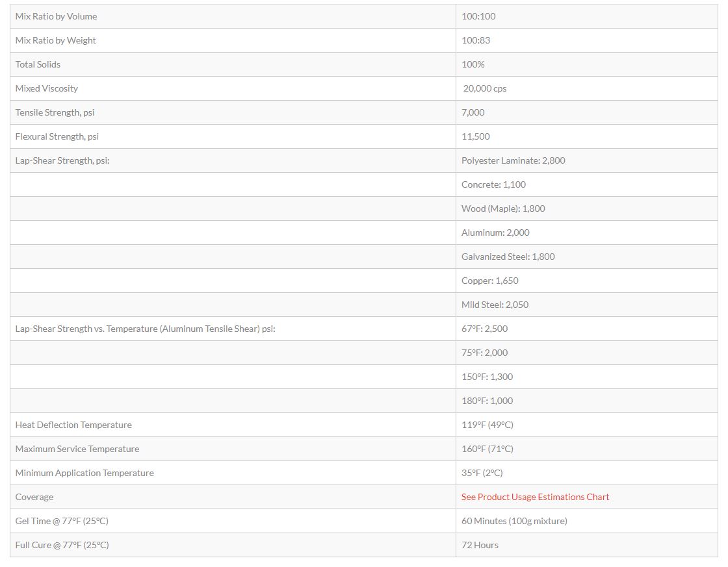The height and width of the screenshot is (567, 728).
Task: Click the 100:83 weight ratio value
Action: click(x=476, y=40)
